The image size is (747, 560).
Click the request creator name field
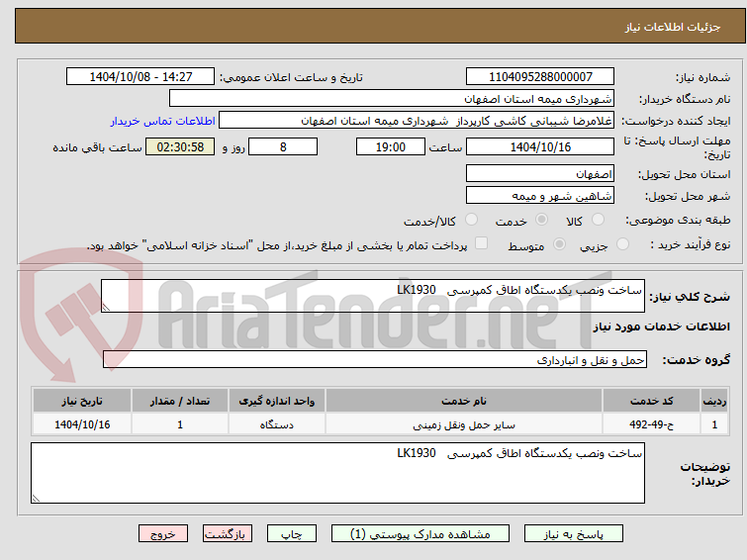coord(417,121)
